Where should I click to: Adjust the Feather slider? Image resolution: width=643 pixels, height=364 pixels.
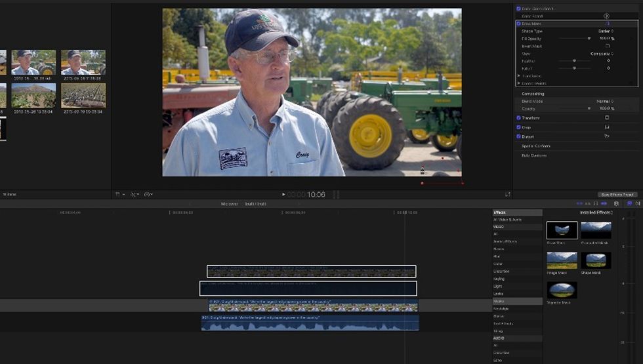tap(575, 60)
